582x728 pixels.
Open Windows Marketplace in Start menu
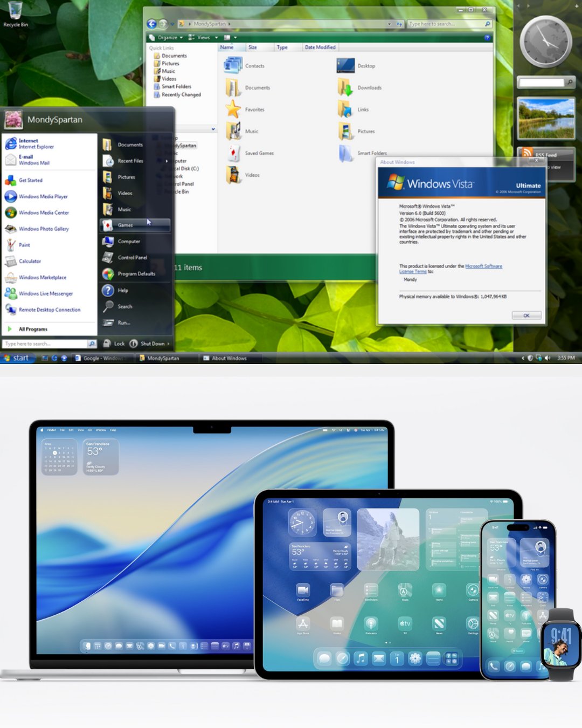36,277
